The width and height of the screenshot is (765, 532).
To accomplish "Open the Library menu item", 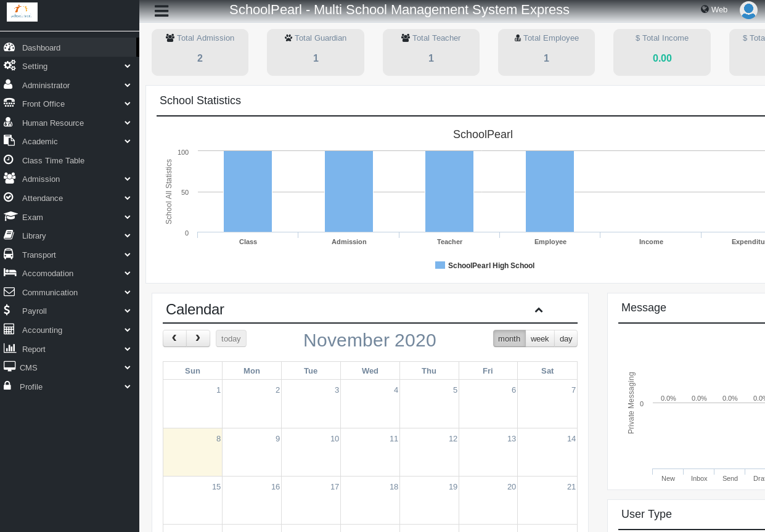I will click(34, 235).
